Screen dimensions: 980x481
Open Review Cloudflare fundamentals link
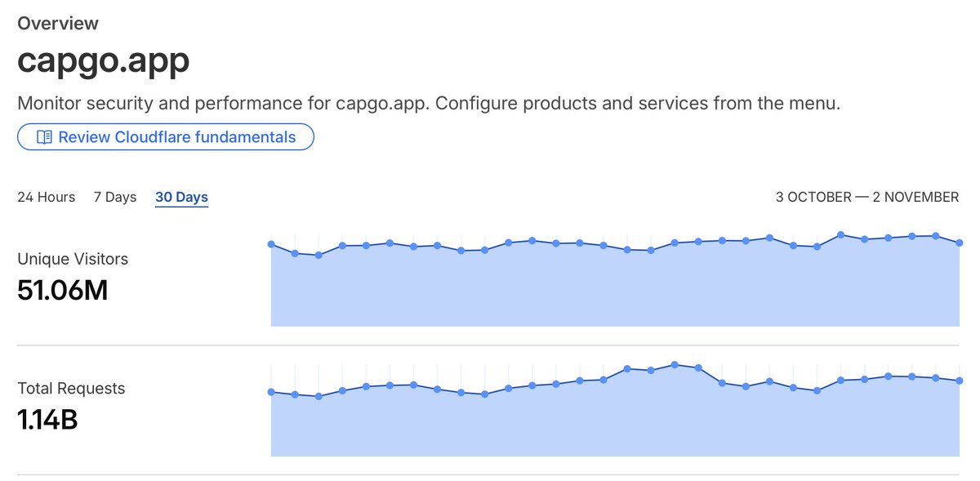pos(166,137)
